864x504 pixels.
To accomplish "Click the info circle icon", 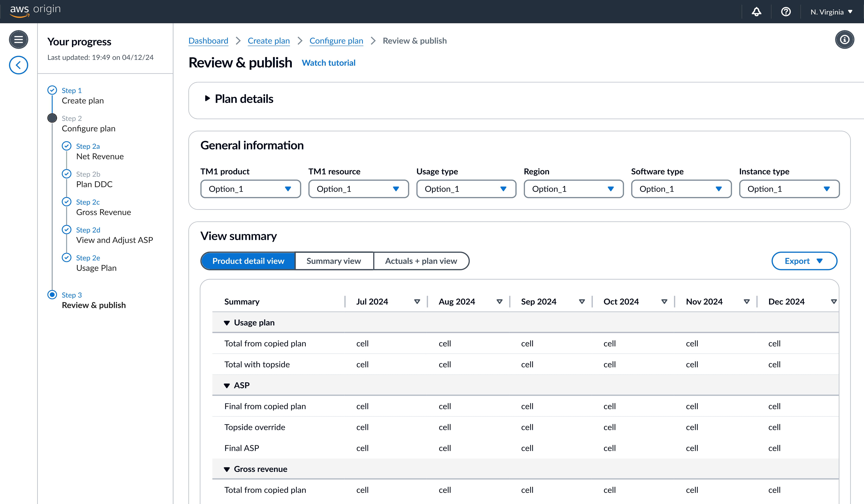I will (844, 40).
